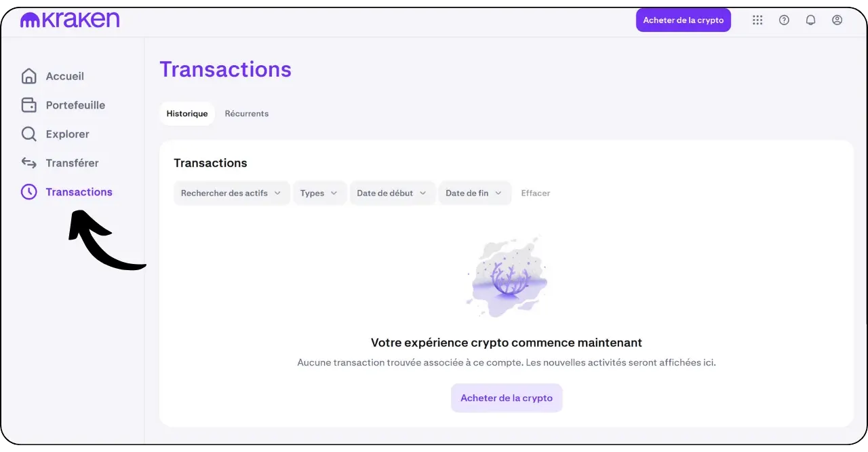Click the Accueil home icon
The width and height of the screenshot is (868, 452).
tap(29, 76)
